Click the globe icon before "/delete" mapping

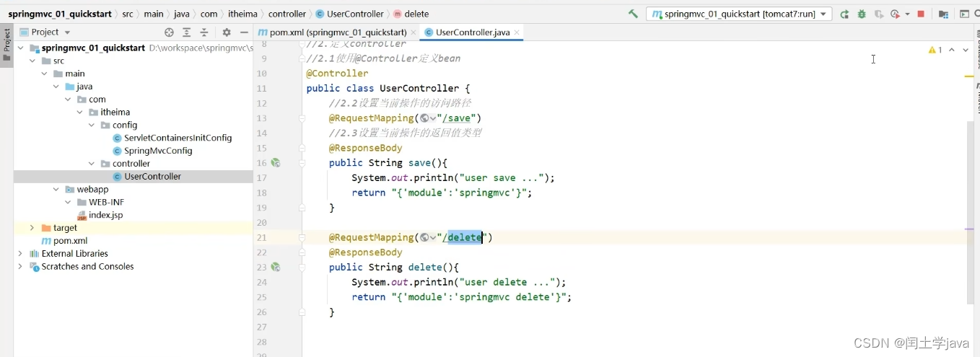pos(426,237)
